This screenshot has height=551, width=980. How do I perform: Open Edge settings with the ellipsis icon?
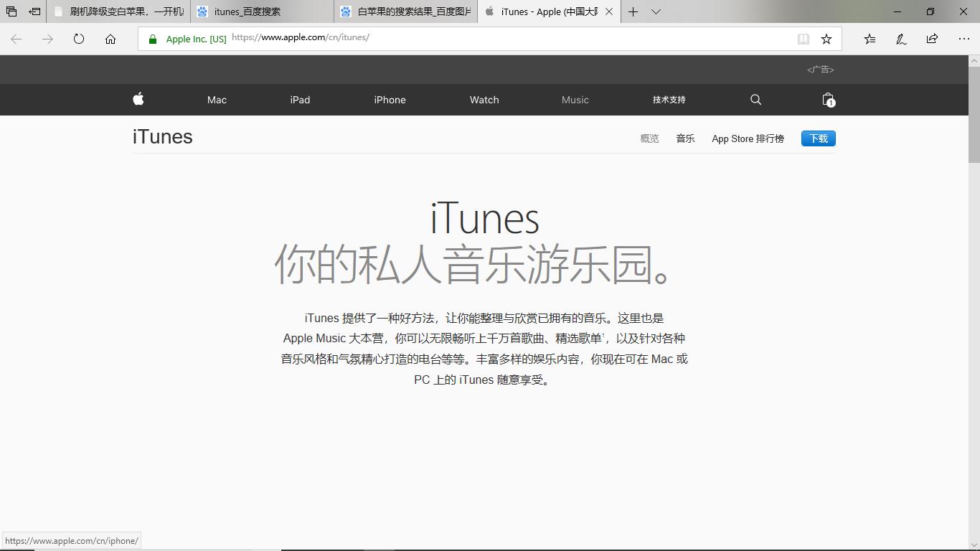(963, 39)
